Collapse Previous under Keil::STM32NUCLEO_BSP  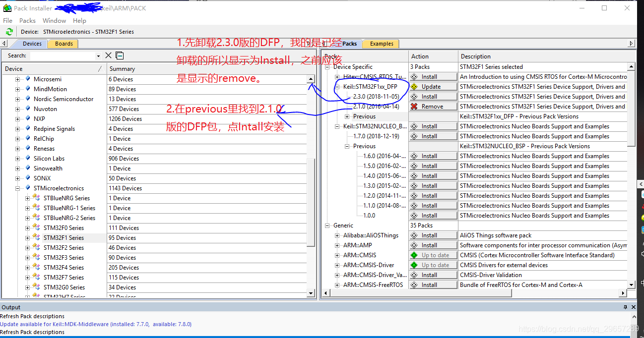(347, 146)
